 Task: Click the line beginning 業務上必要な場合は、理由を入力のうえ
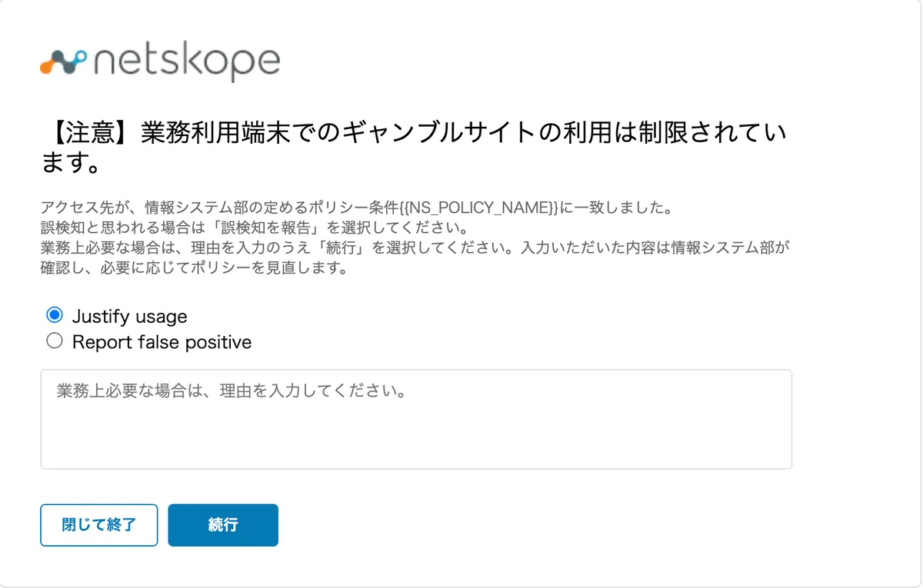click(415, 249)
